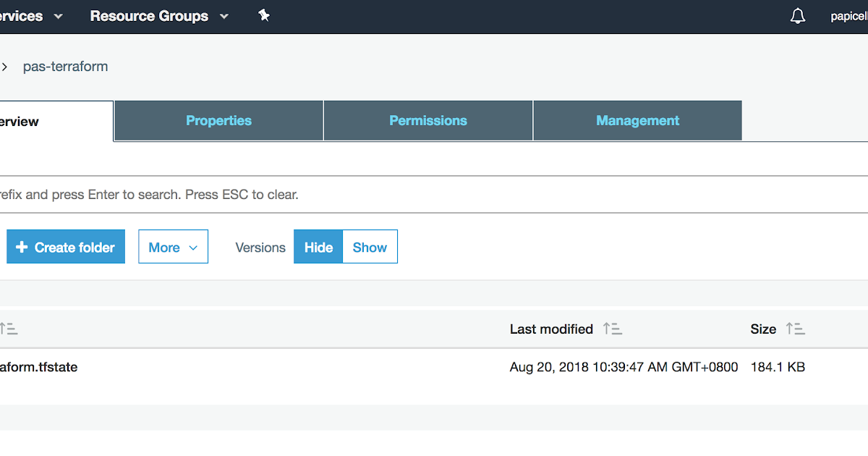868x456 pixels.
Task: Sort by the Size column sort icon
Action: coord(796,329)
